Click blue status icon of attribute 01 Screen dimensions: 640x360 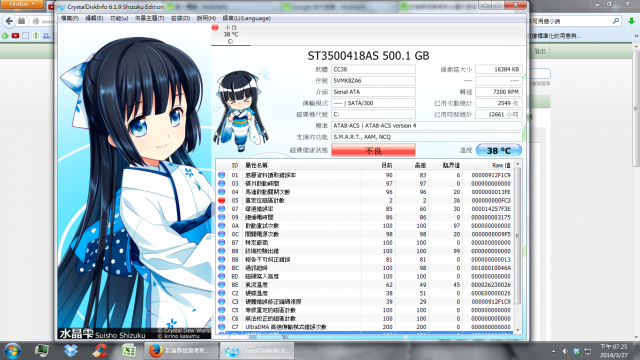pos(222,175)
